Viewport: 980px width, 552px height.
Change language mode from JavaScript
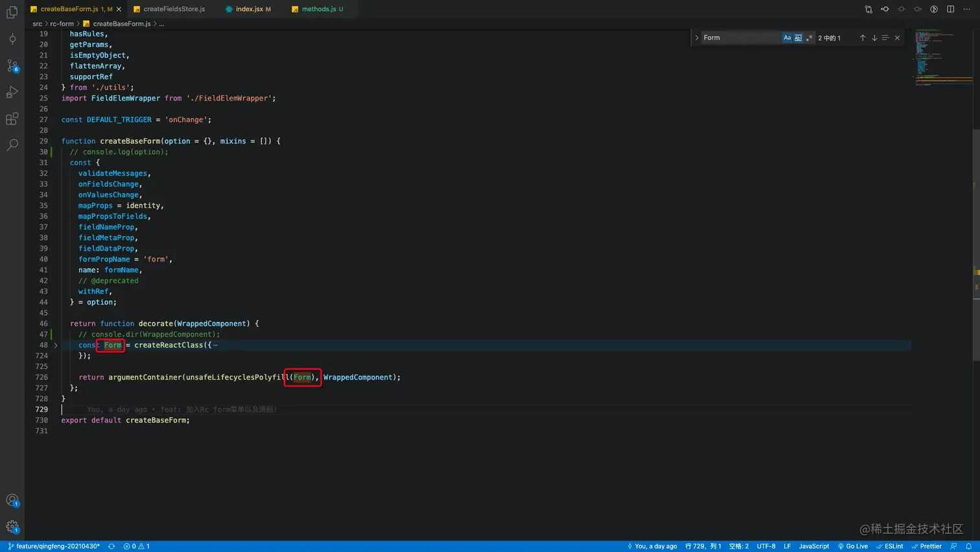tap(813, 546)
